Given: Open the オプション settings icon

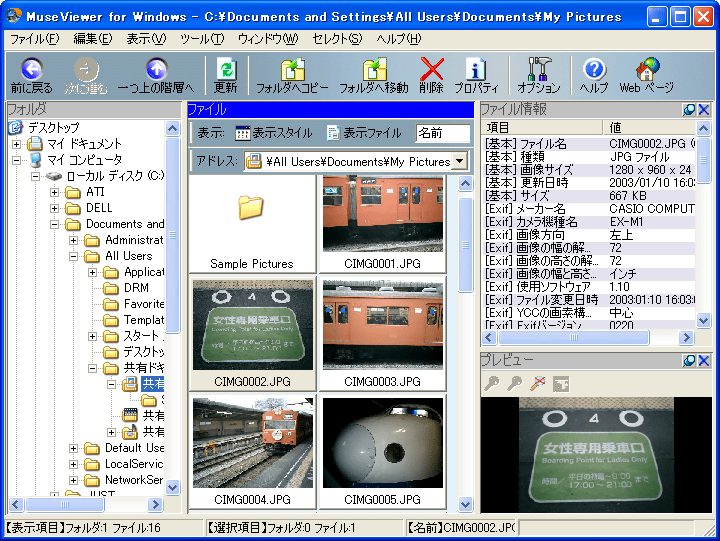Looking at the screenshot, I should click(x=539, y=69).
